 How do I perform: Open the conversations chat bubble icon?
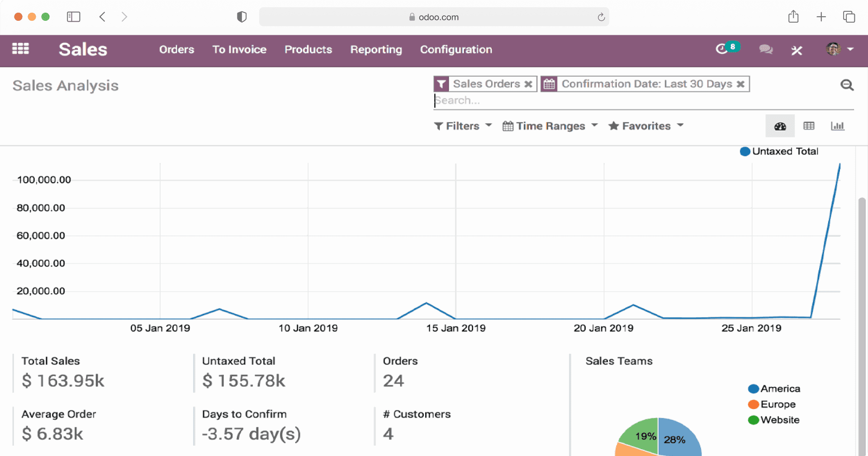766,49
